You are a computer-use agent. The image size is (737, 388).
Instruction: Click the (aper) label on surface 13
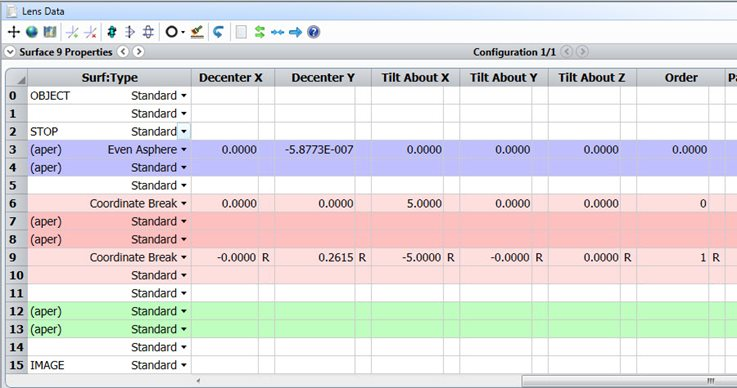pos(46,329)
